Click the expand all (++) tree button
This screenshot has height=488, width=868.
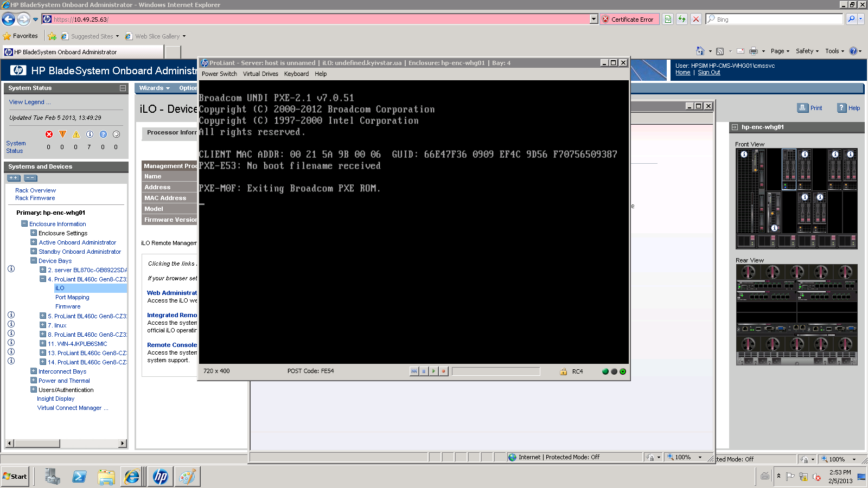[x=14, y=178]
